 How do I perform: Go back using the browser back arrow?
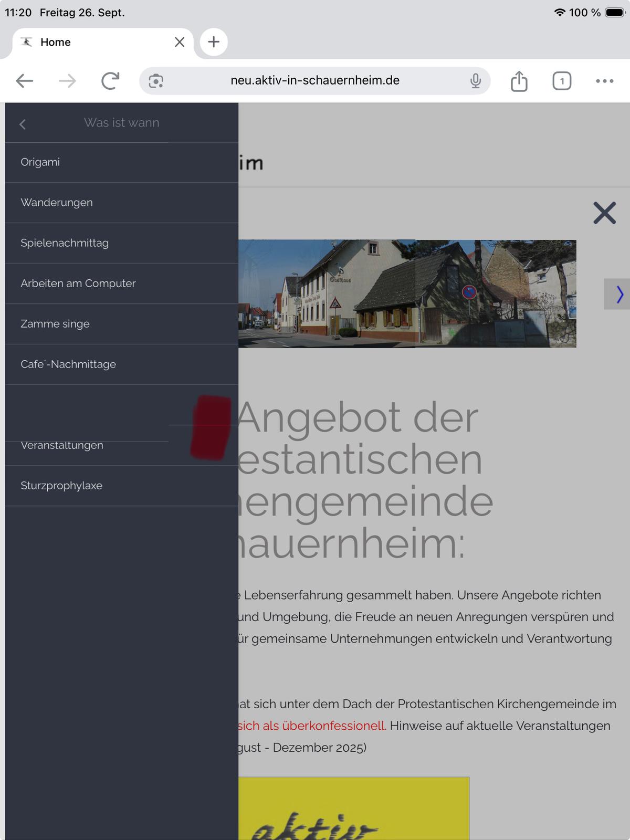coord(25,81)
